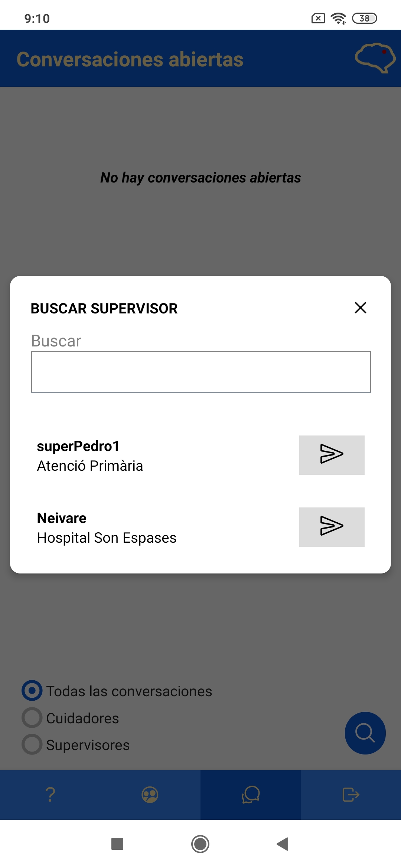Tap the speech bubble logo in header
This screenshot has height=868, width=401.
[375, 58]
